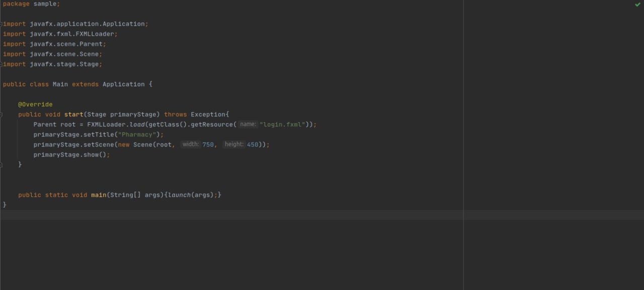The image size is (644, 290).
Task: Click the setTitle method call
Action: coord(99,134)
